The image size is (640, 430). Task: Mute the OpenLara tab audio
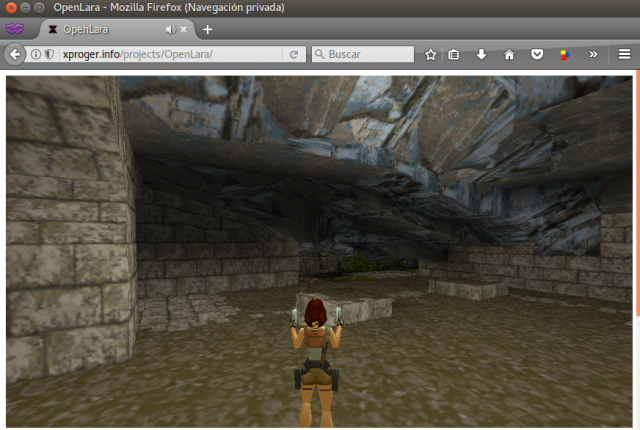[x=170, y=29]
